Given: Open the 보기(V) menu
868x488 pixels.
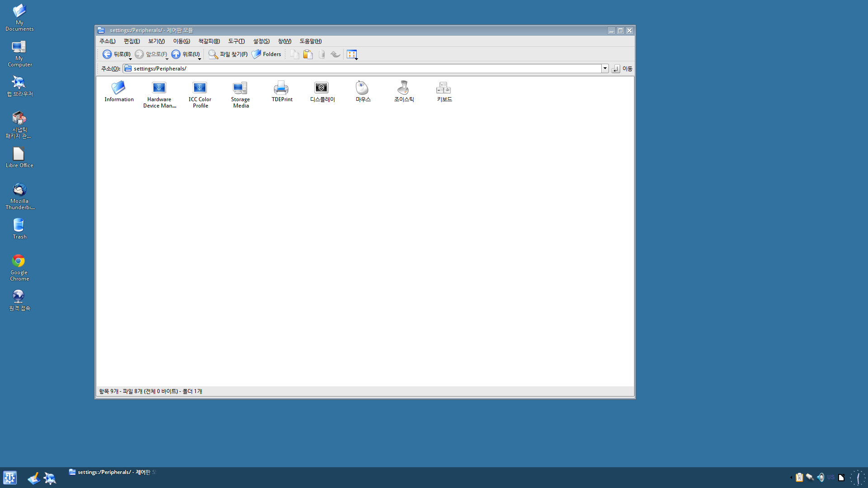Looking at the screenshot, I should [x=156, y=41].
